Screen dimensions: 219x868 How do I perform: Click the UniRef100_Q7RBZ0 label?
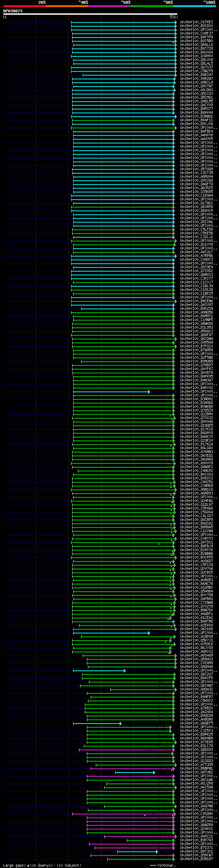coord(196,708)
